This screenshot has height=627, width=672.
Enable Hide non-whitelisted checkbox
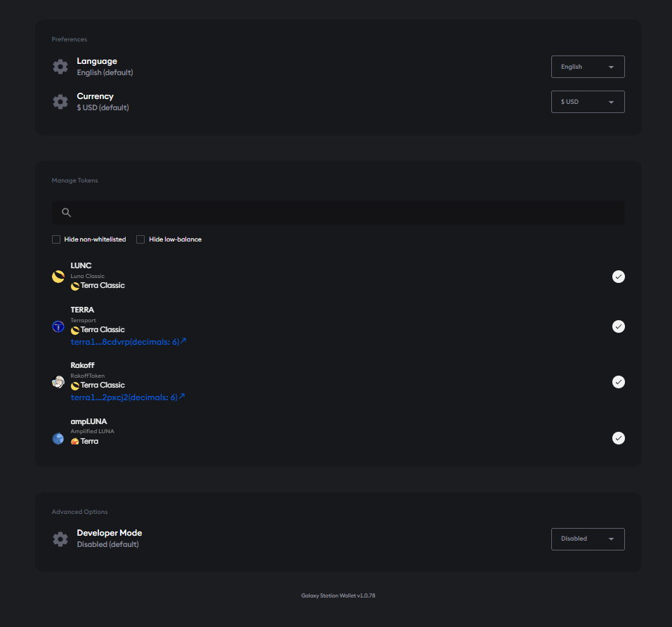click(x=56, y=239)
